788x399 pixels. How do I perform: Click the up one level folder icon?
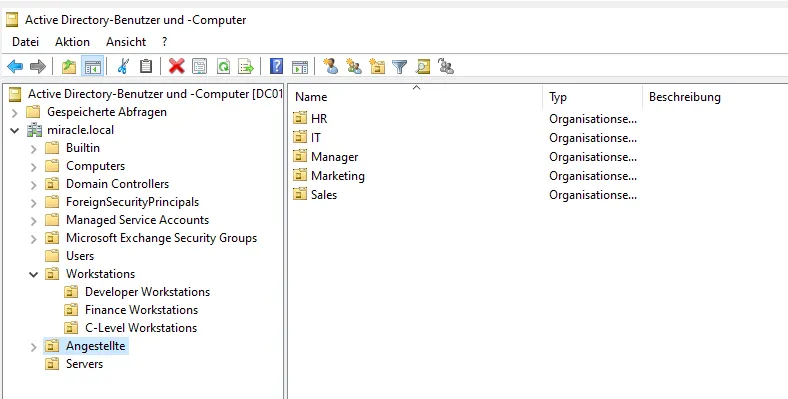point(69,66)
